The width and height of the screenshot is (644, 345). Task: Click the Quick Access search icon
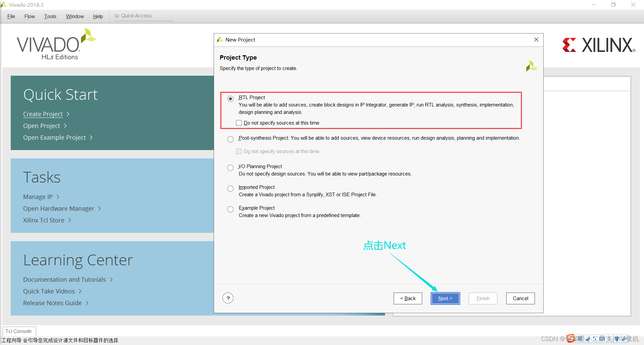point(116,16)
